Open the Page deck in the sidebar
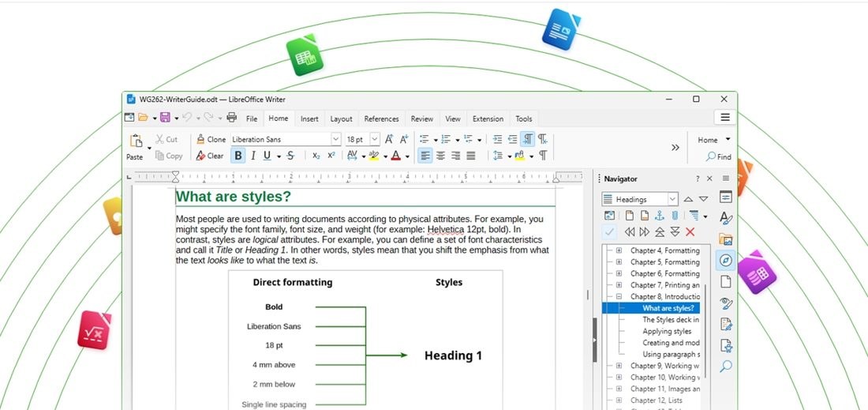 726,281
